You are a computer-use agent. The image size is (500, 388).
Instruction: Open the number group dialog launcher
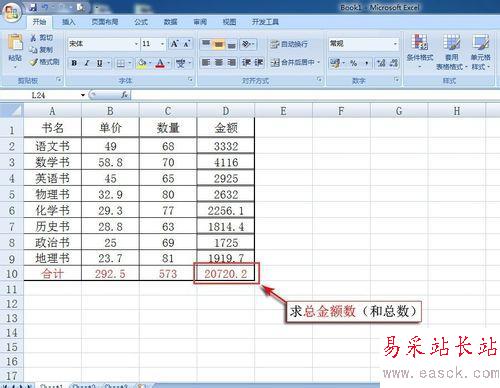(396, 79)
